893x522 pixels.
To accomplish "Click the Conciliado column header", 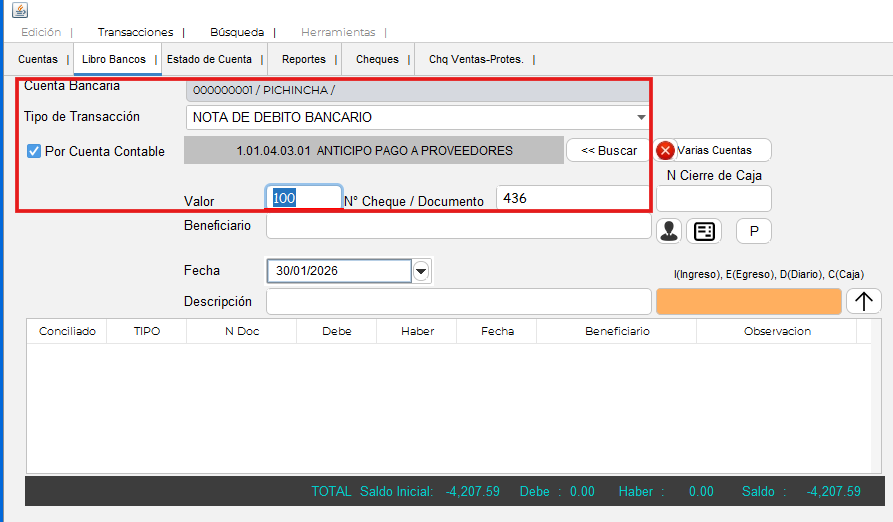I will tap(66, 331).
